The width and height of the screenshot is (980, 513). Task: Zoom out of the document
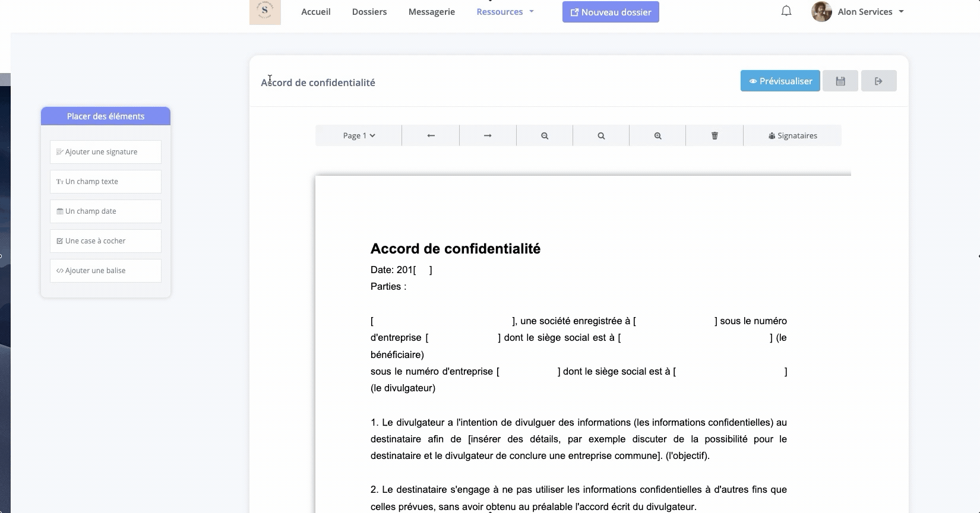pos(545,135)
